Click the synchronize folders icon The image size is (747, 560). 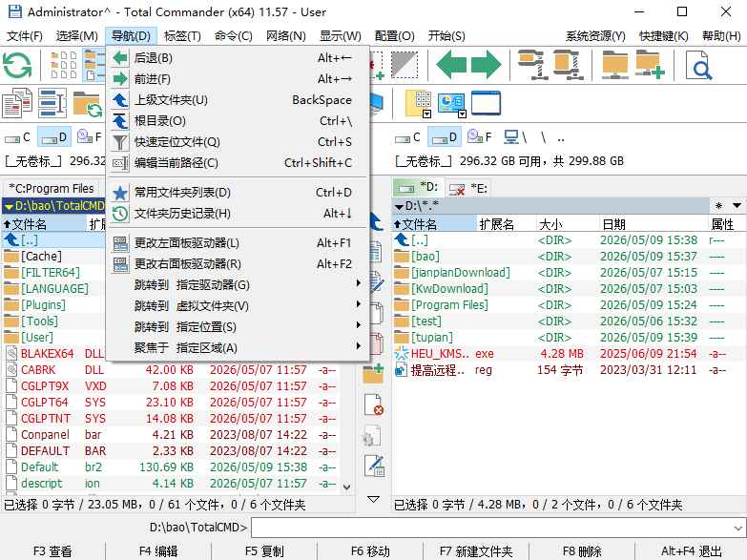point(88,104)
